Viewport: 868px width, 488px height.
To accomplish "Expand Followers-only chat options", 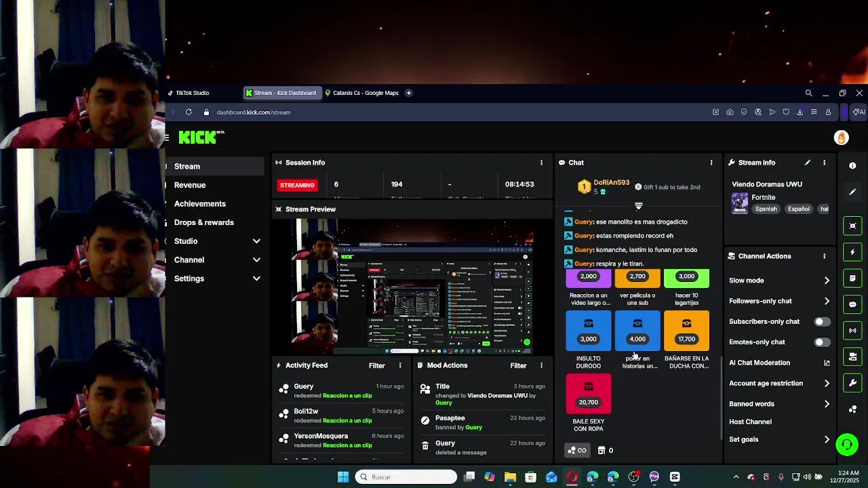I will [x=827, y=301].
